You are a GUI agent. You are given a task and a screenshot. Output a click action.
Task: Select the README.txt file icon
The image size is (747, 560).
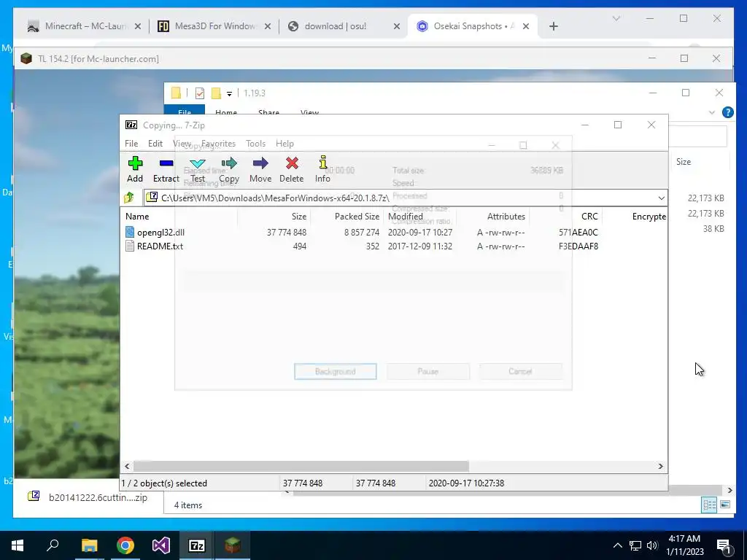pos(130,246)
